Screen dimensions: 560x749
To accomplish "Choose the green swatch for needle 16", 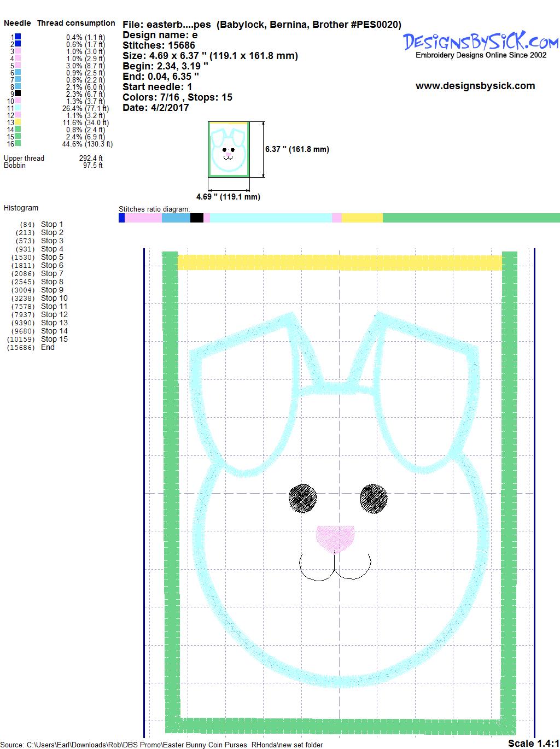I will coord(18,143).
